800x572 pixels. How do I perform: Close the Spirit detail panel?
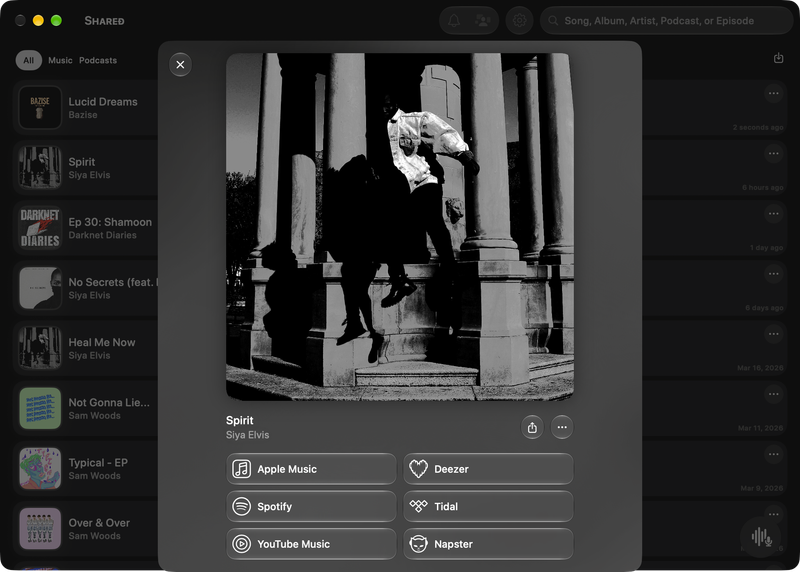[180, 65]
